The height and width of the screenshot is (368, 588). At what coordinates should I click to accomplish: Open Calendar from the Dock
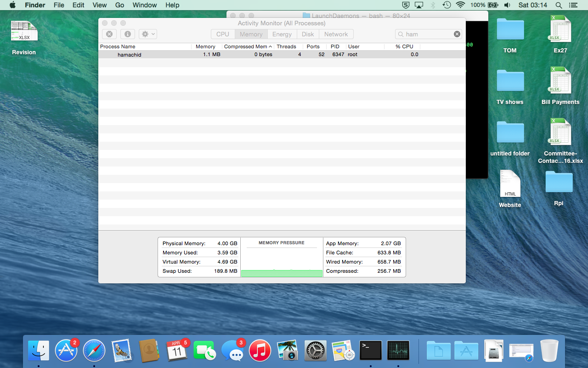[176, 351]
